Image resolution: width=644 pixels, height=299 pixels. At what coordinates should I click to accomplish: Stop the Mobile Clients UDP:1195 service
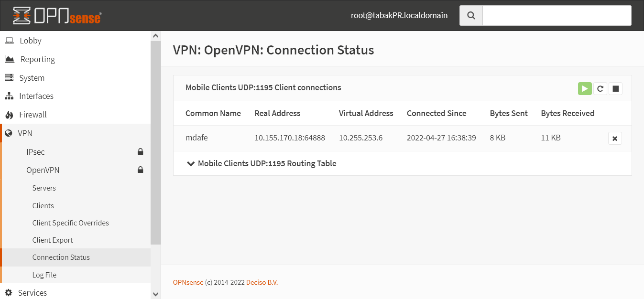click(x=615, y=88)
